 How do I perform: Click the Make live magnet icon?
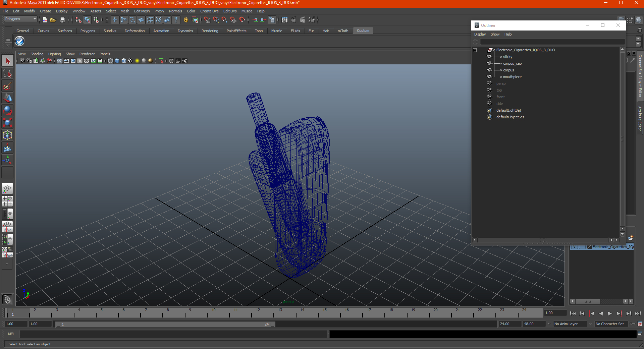coord(242,20)
